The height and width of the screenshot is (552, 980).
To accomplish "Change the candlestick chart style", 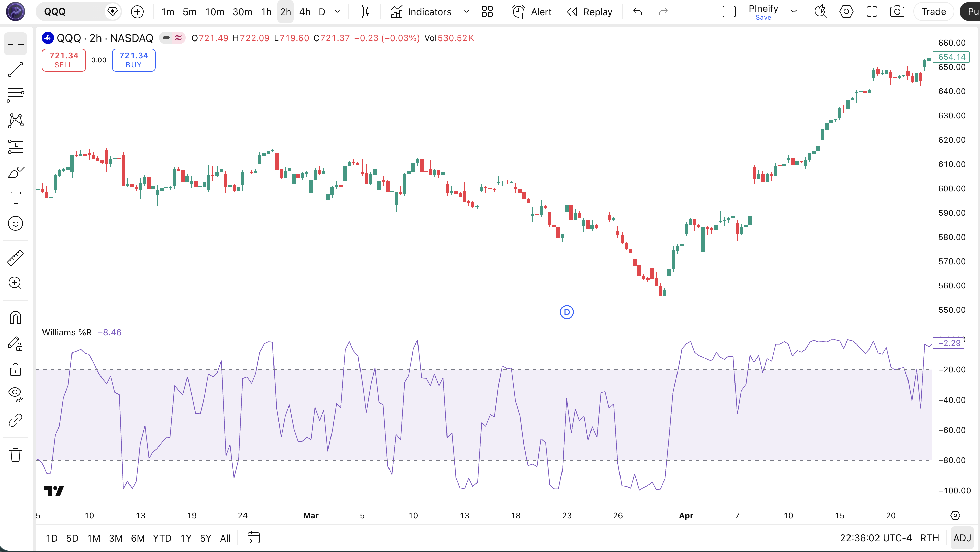I will tap(365, 12).
